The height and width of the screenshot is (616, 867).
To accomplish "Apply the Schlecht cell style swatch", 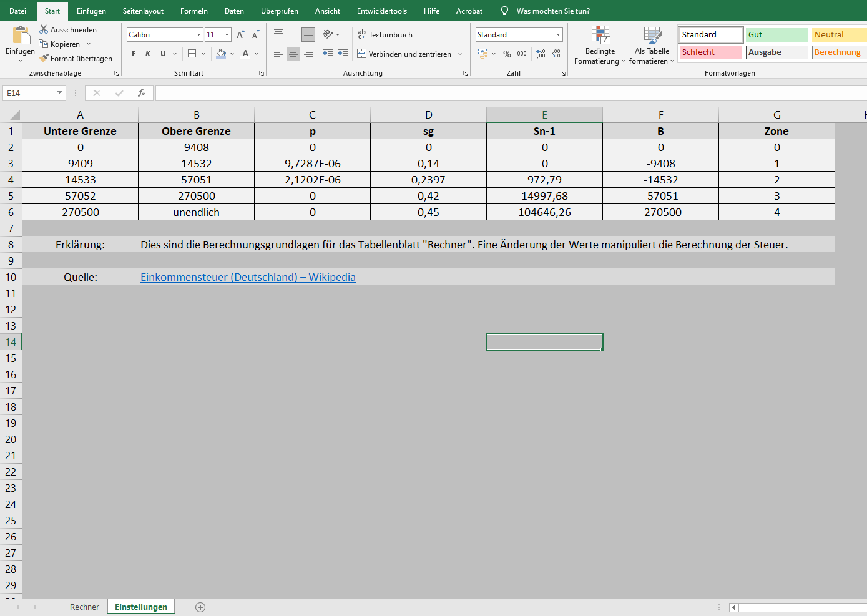I will [x=710, y=52].
